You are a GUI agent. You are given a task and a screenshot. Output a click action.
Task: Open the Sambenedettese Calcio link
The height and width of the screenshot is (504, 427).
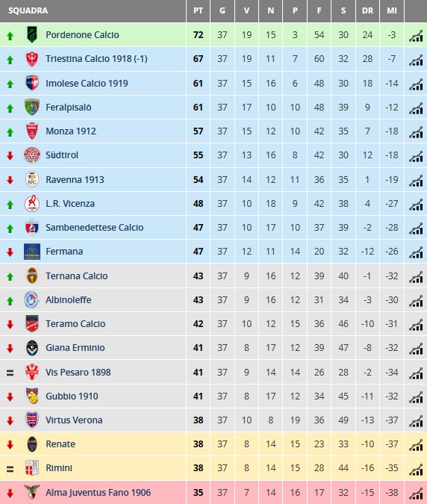95,228
